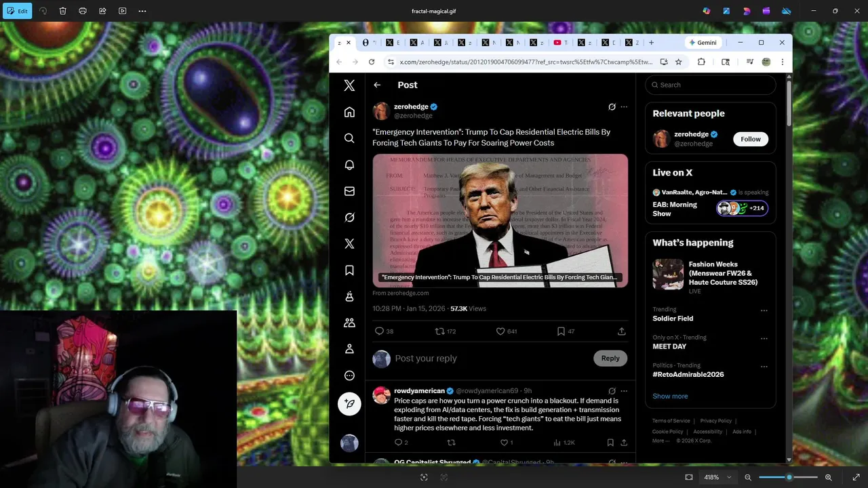Open a new browser tab with plus
The height and width of the screenshot is (488, 868).
(x=651, y=43)
